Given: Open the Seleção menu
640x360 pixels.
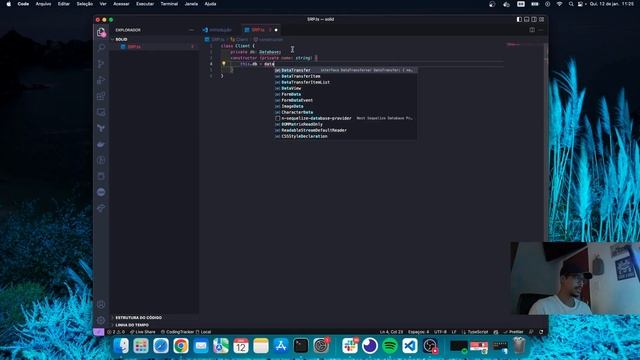Looking at the screenshot, I should pyautogui.click(x=84, y=4).
